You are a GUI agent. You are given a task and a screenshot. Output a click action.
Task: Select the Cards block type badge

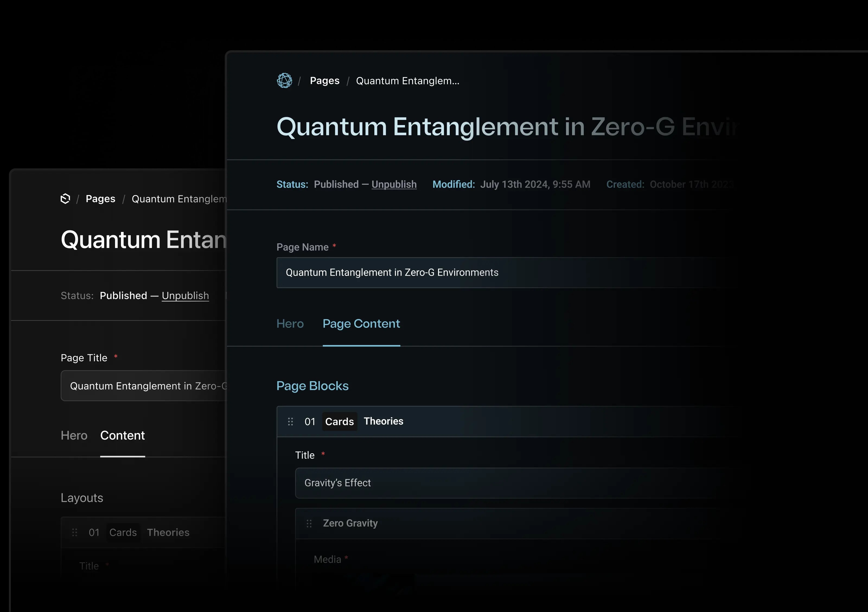click(339, 422)
